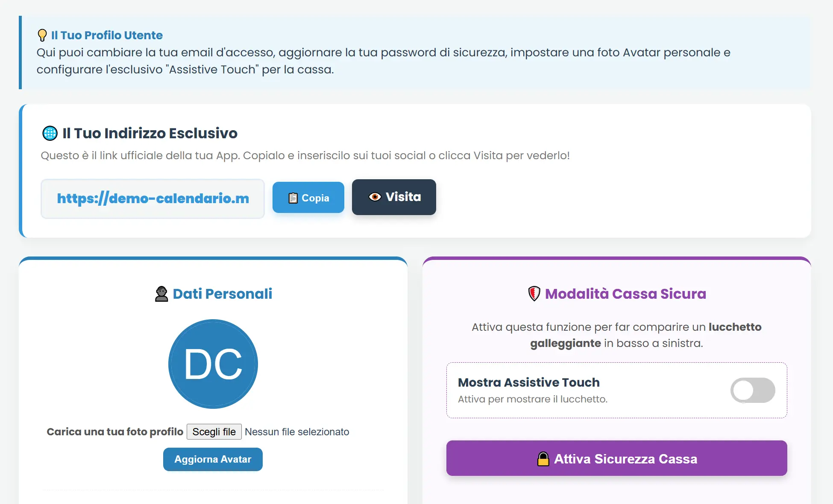Click the padlock icon in Attiva Sicurezza Cassa

pos(543,459)
